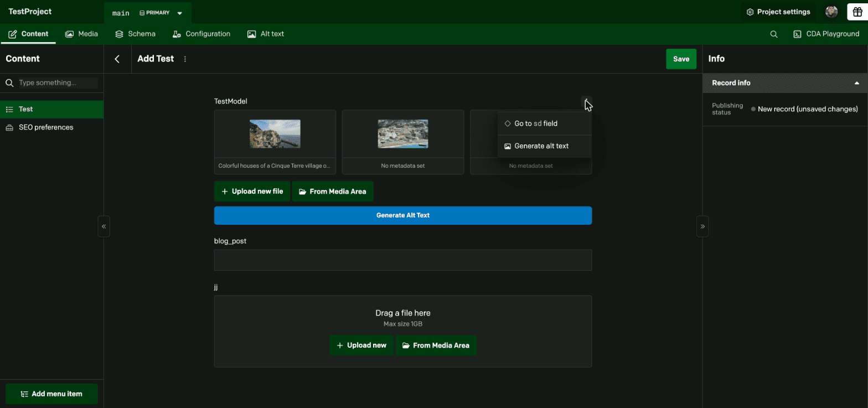Click Upload new in the jj field

[361, 345]
